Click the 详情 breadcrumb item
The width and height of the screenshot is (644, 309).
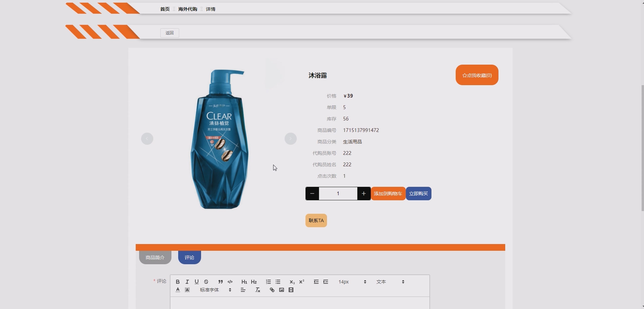[x=210, y=9]
